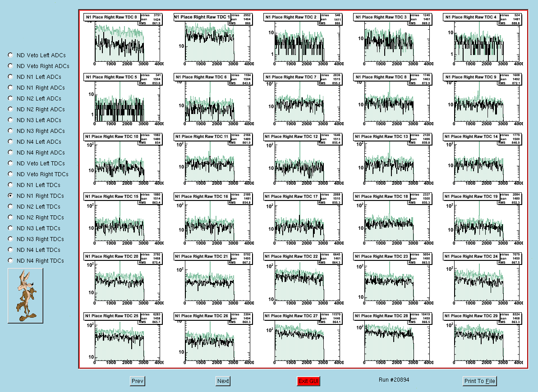
Task: Open N1 Place Right Raw TDC 2 histogram
Action: coord(303,40)
